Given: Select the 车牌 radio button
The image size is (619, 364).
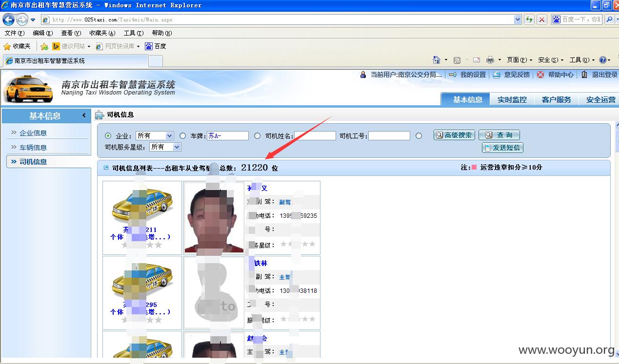Looking at the screenshot, I should [183, 136].
